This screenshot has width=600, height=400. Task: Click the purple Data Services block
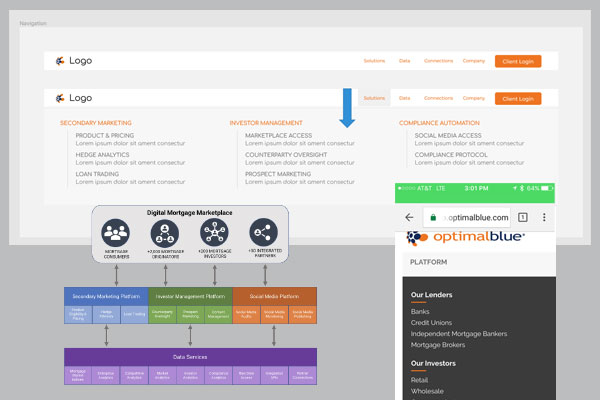click(x=190, y=355)
